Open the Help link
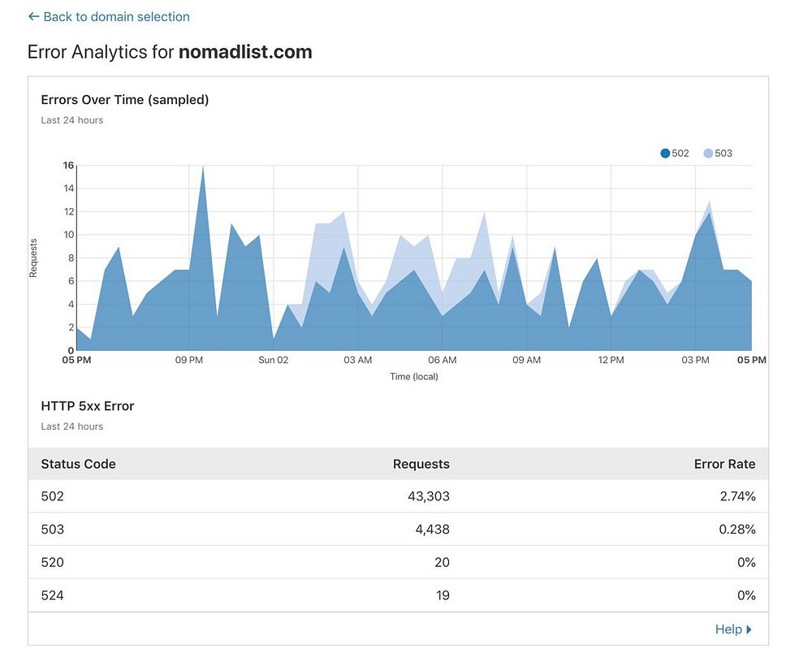 pos(732,630)
